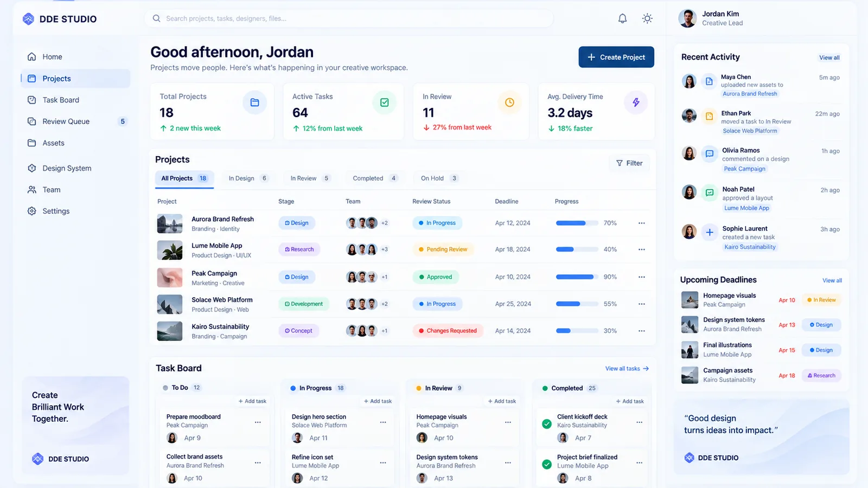Screen dimensions: 868x488
Task: Click Peak Campaign 90% progress bar
Action: click(576, 277)
